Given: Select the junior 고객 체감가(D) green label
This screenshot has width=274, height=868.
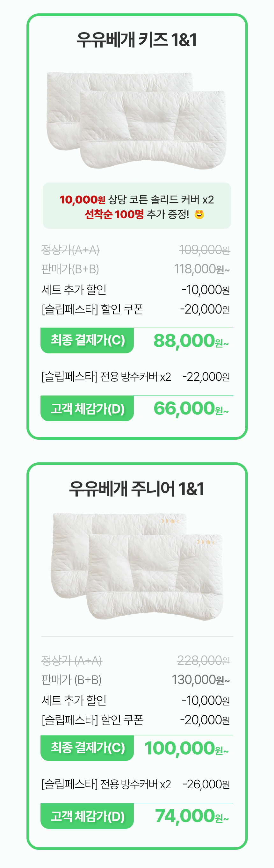Looking at the screenshot, I should point(87,816).
